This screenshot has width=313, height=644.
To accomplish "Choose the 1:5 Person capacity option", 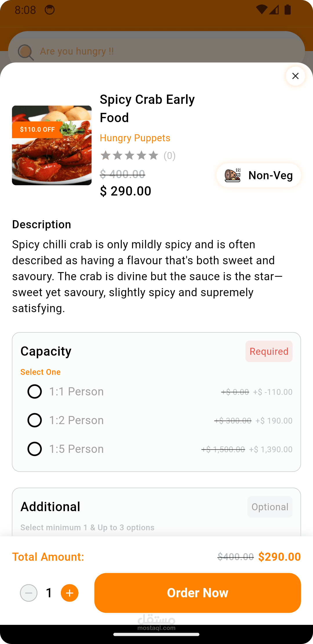I will [34, 449].
